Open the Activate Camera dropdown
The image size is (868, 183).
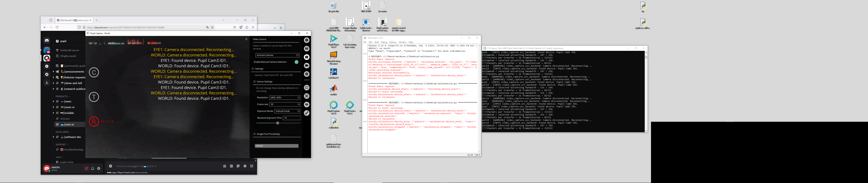click(x=277, y=55)
